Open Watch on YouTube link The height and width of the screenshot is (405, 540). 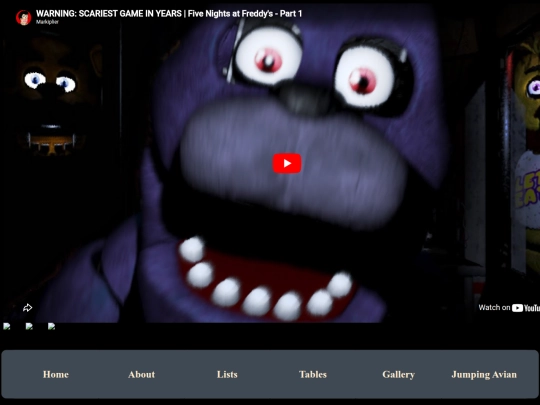tap(509, 308)
